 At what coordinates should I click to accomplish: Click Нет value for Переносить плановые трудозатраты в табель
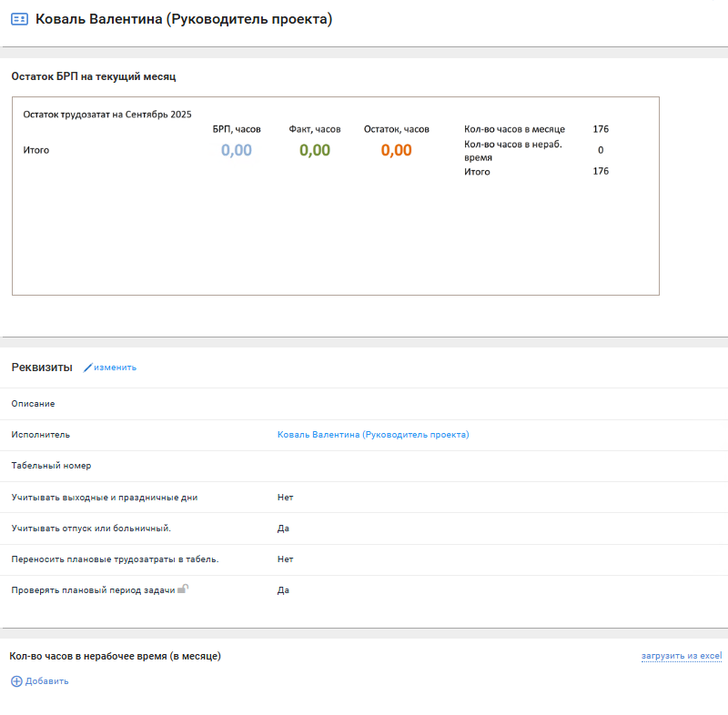tap(286, 559)
